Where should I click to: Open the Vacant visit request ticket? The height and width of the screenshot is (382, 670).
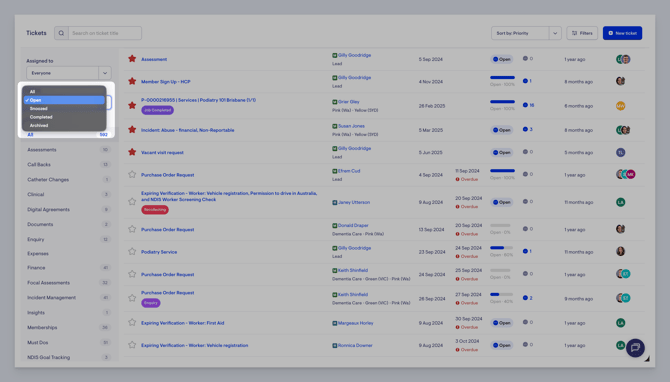(162, 153)
